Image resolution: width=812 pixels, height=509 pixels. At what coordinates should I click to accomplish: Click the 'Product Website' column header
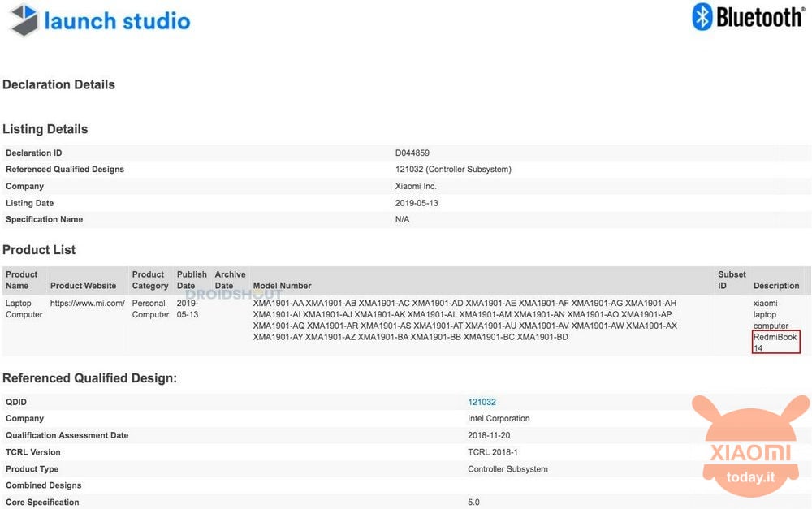pos(83,286)
